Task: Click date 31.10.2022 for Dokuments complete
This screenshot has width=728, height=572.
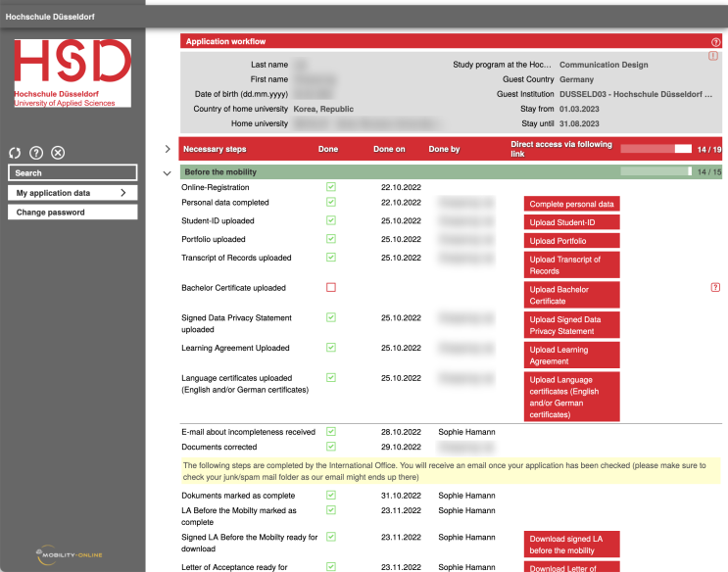Action: (x=401, y=496)
